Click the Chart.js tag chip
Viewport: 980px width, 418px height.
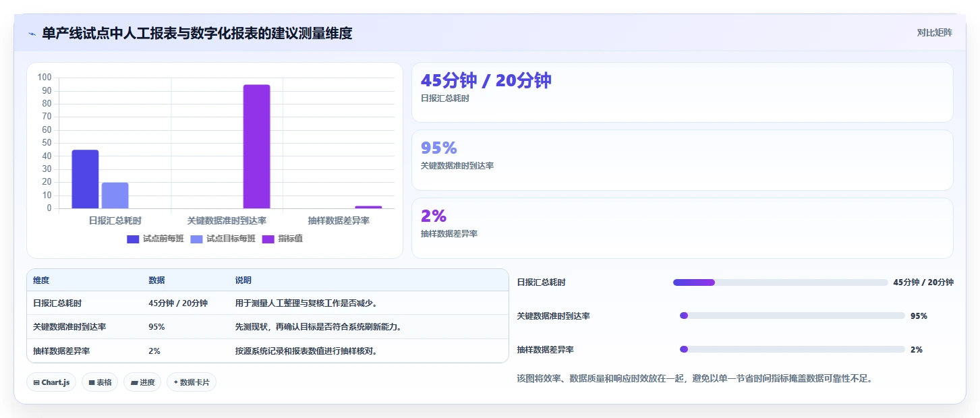point(51,382)
